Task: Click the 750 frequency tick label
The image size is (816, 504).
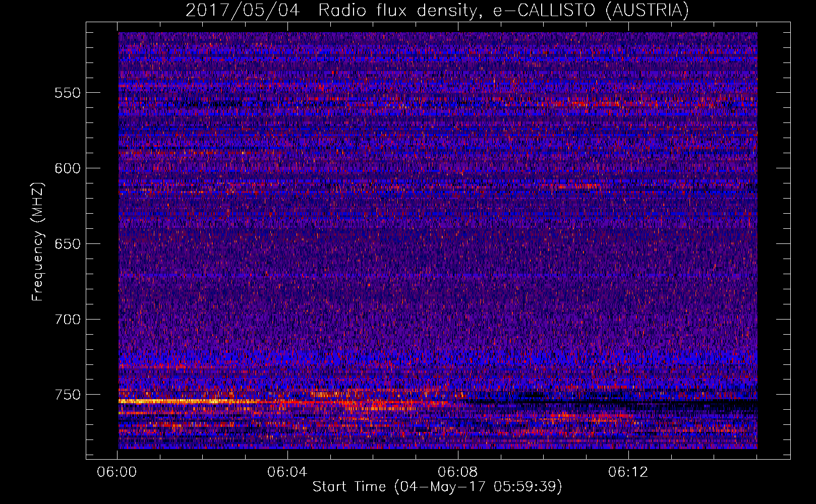Action: tap(68, 395)
